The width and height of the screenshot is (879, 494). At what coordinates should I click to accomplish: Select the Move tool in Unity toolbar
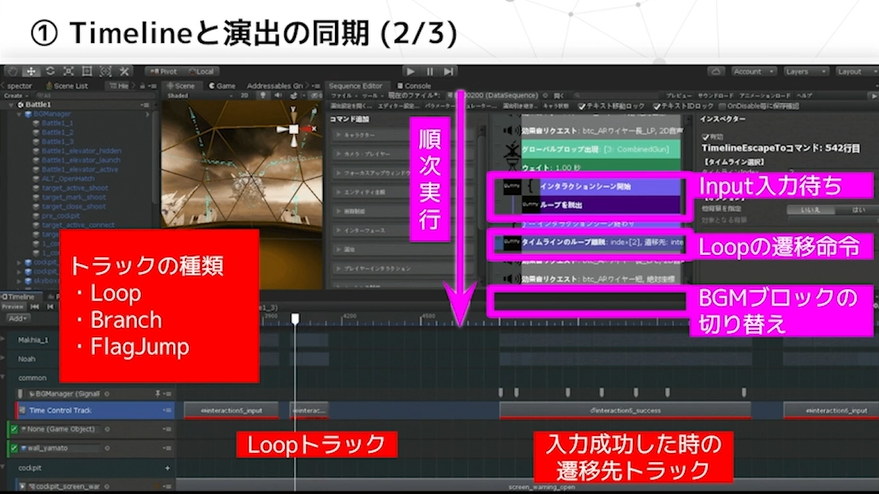point(31,71)
